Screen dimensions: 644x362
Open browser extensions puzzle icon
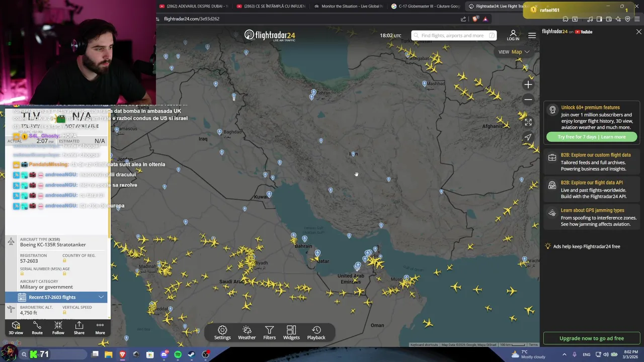click(x=566, y=19)
